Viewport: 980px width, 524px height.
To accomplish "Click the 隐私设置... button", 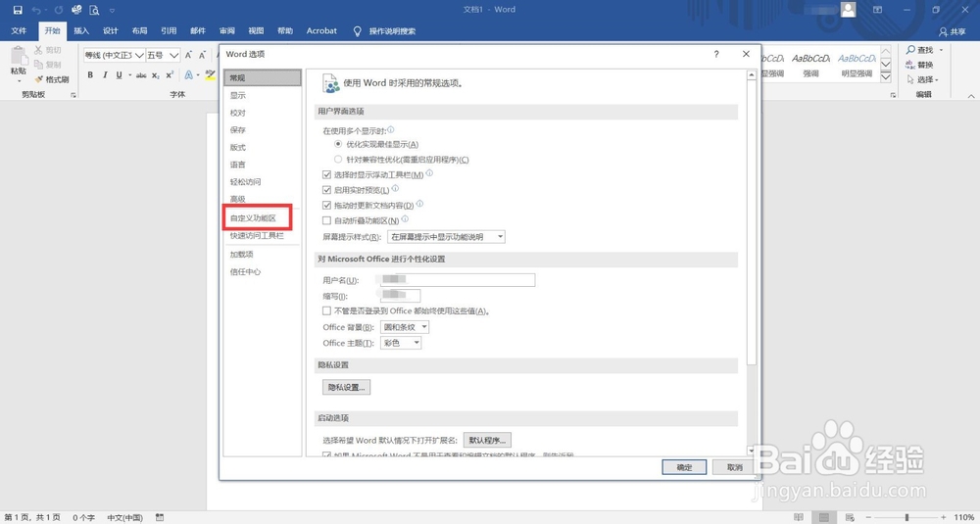I will click(x=346, y=387).
